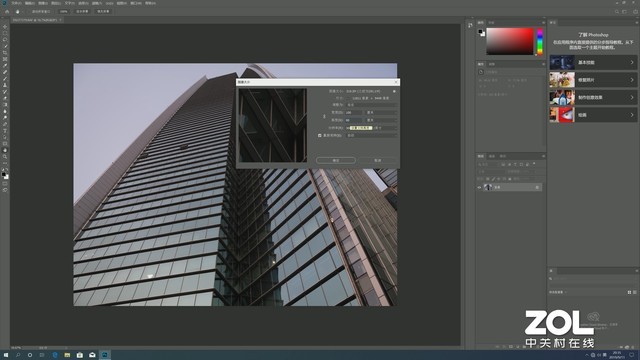
Task: Open the Height unit dropdown
Action: [x=382, y=120]
